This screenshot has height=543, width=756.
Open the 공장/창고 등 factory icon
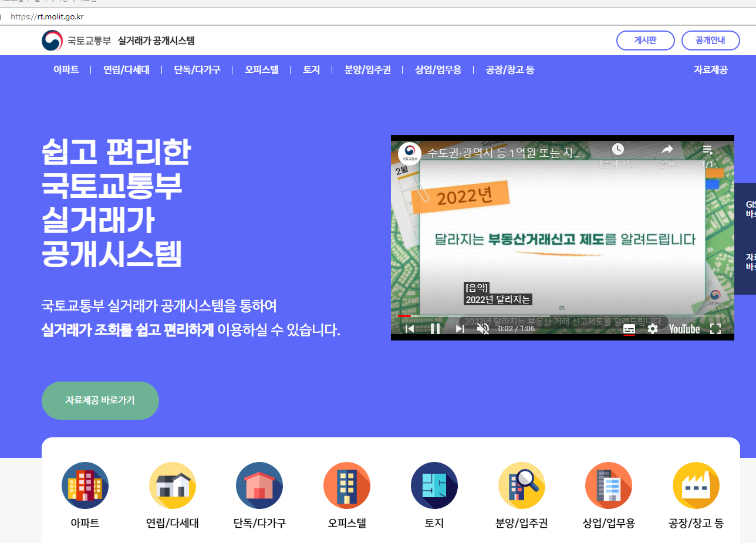(696, 485)
